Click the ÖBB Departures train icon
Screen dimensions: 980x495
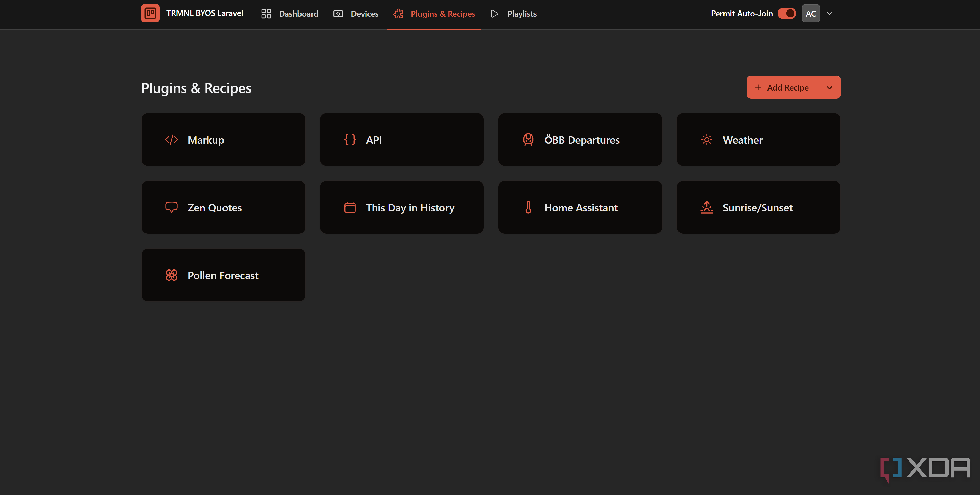click(528, 140)
